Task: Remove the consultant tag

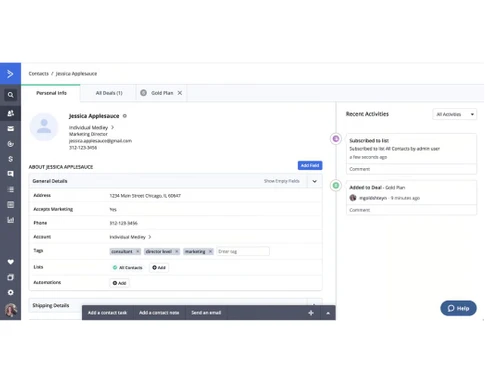Action: click(x=137, y=252)
